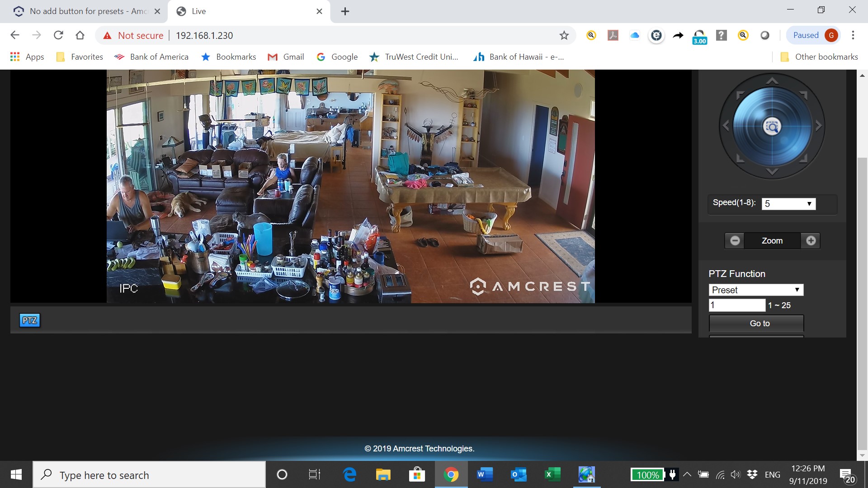The width and height of the screenshot is (868, 488).
Task: Click the PTZ control left arrow
Action: coord(726,126)
